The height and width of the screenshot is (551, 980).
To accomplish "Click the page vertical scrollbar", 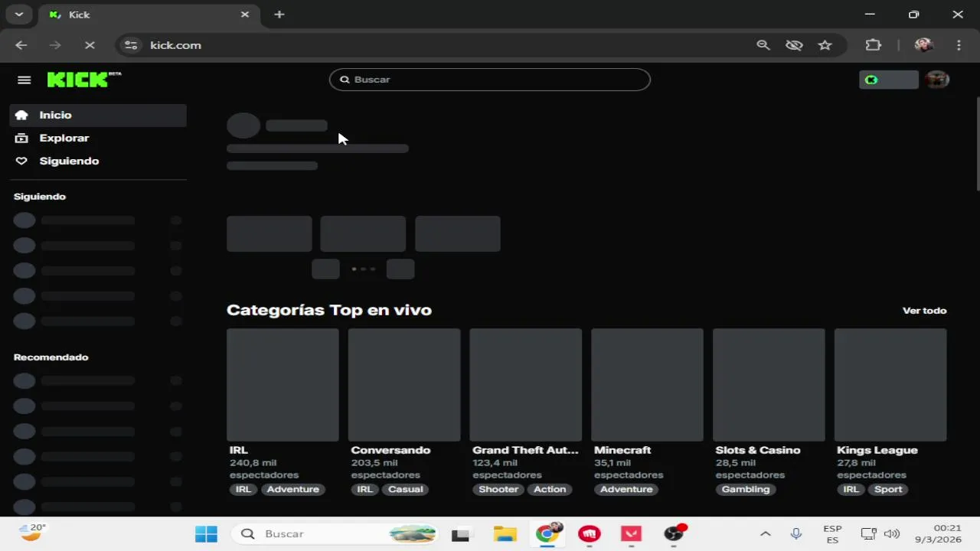I will pos(978,145).
